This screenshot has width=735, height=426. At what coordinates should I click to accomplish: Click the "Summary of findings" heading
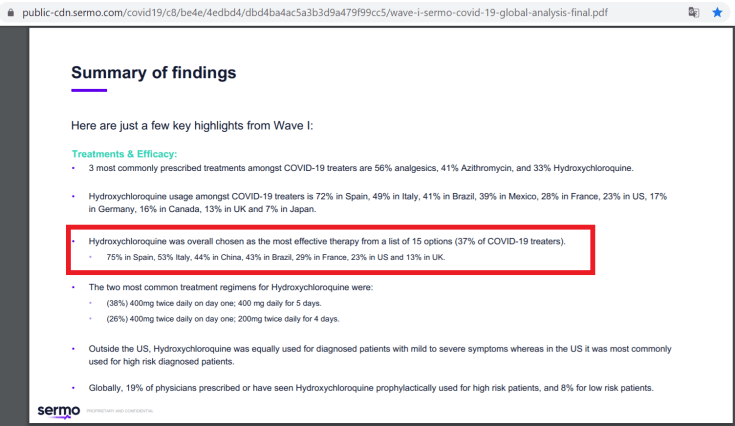point(154,73)
